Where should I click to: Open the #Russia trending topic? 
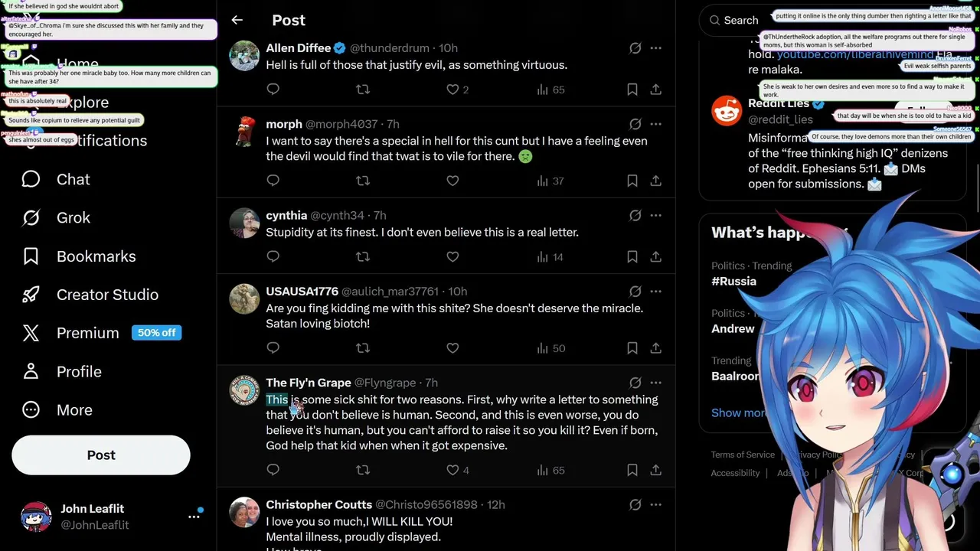(x=733, y=281)
